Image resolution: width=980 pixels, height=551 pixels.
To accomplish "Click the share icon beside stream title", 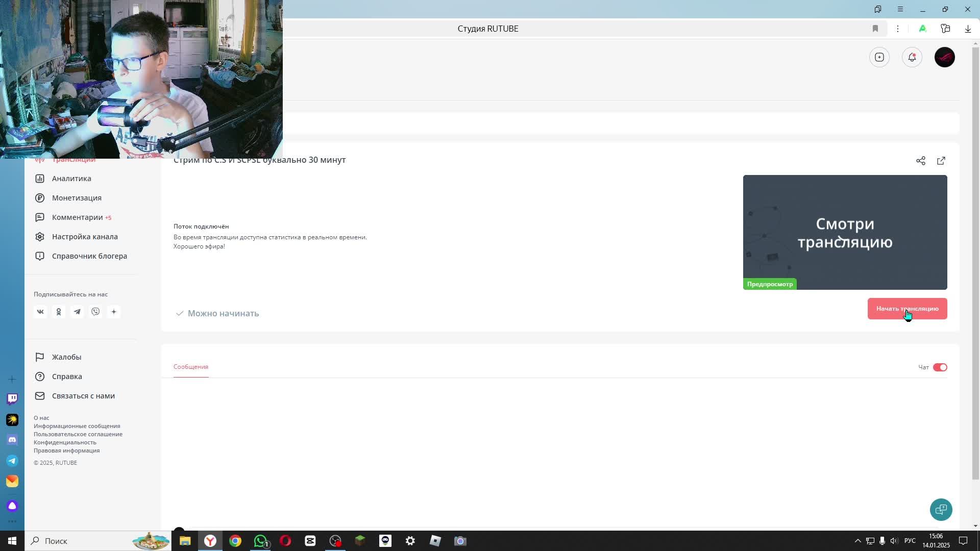I will [x=920, y=161].
